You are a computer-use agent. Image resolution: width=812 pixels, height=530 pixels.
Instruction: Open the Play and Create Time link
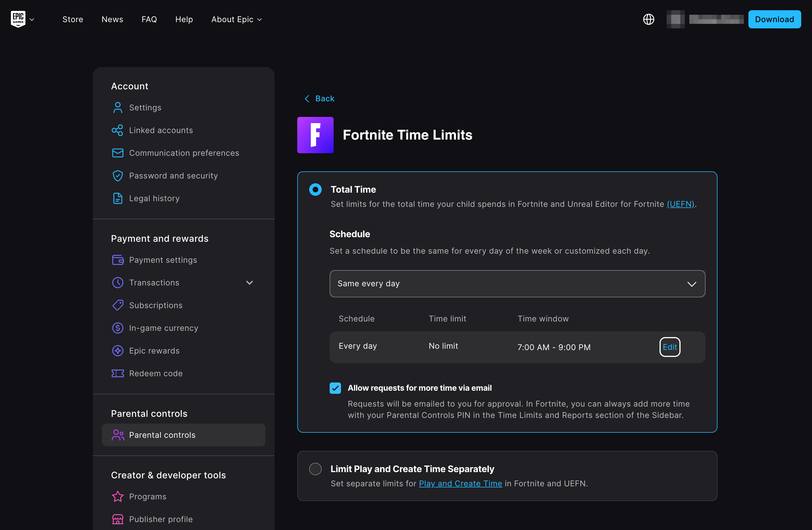(460, 484)
